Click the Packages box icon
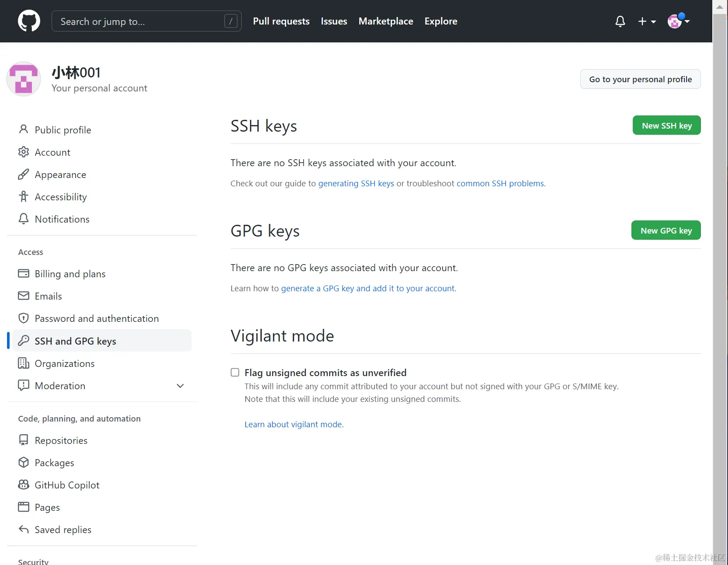Viewport: 728px width, 565px height. point(24,462)
